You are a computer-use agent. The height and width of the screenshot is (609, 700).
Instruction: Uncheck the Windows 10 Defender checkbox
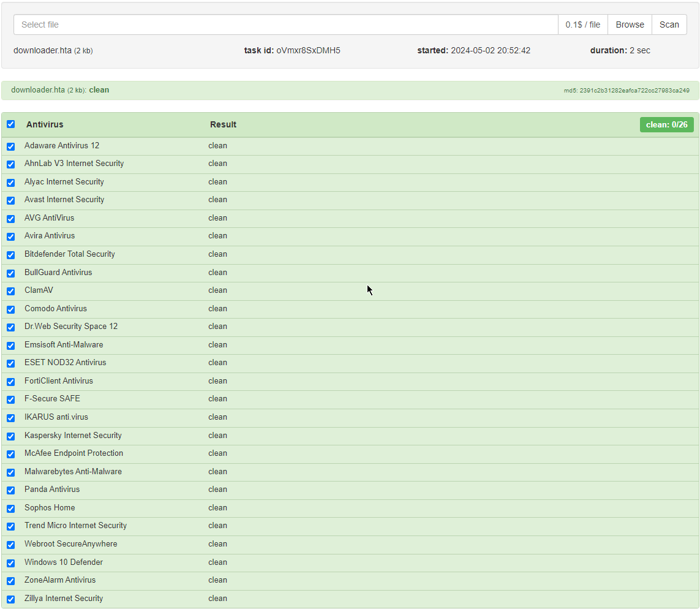tap(10, 563)
